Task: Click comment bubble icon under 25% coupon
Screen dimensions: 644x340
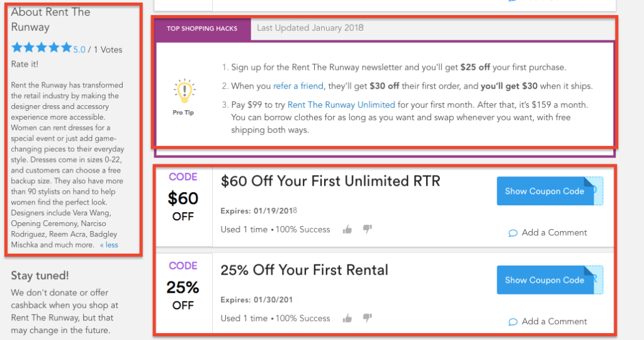Action: pyautogui.click(x=513, y=322)
